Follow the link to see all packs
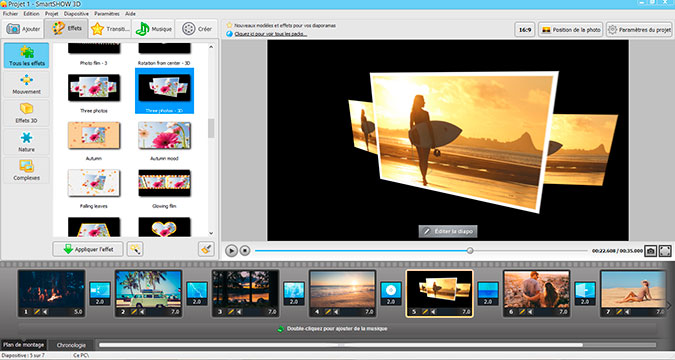The width and height of the screenshot is (675, 360). pyautogui.click(x=271, y=34)
